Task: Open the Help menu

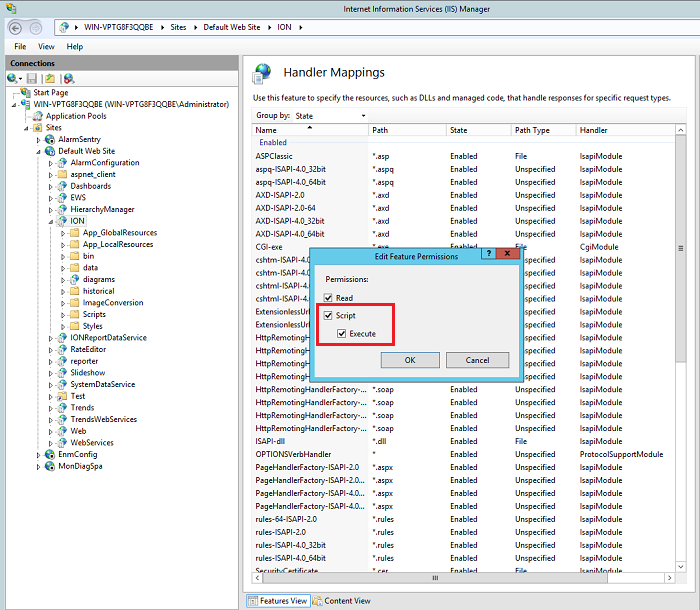Action: click(x=75, y=46)
